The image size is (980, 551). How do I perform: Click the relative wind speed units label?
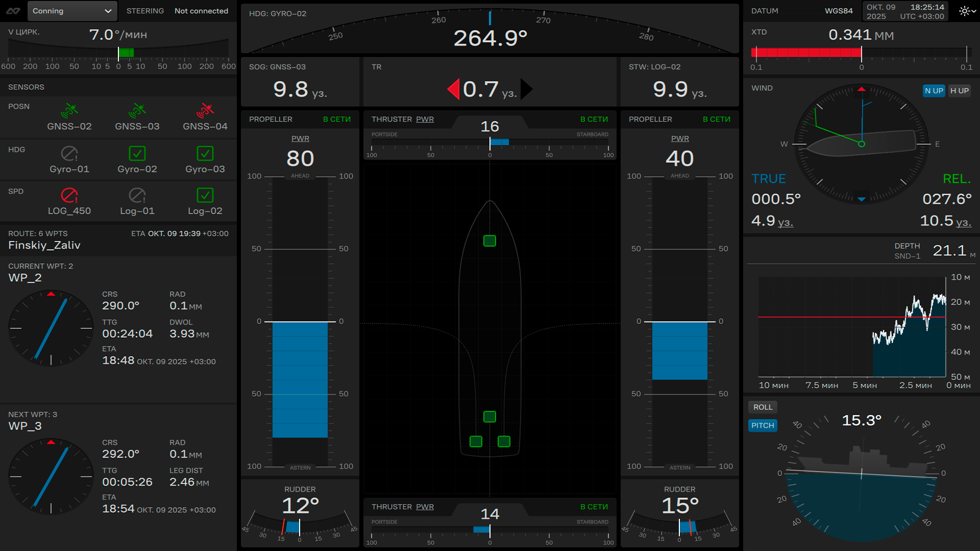click(964, 222)
